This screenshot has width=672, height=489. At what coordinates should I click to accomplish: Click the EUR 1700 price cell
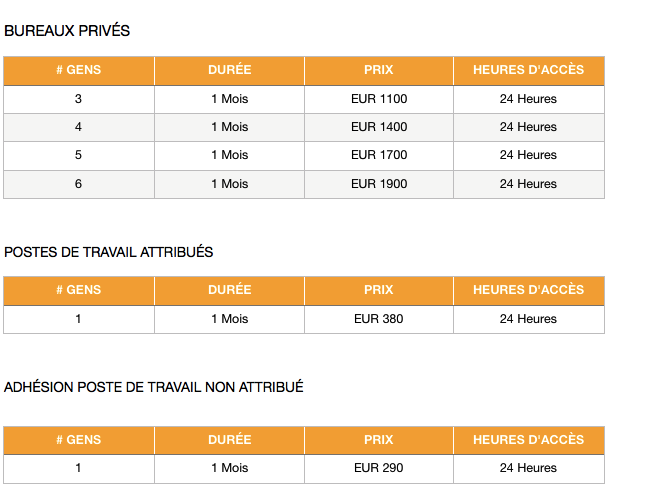[379, 155]
